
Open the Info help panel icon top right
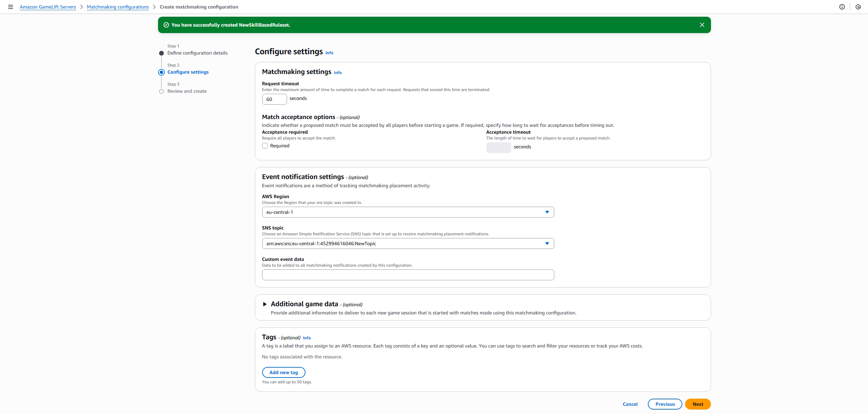tap(842, 7)
